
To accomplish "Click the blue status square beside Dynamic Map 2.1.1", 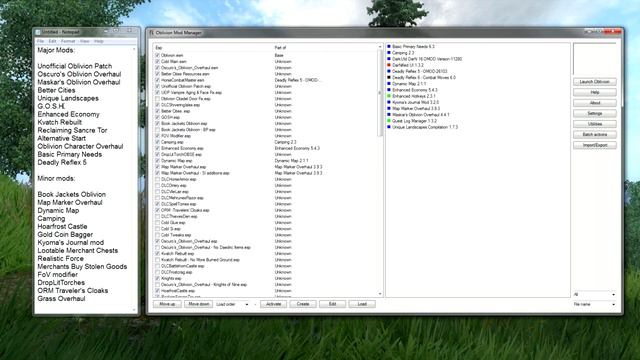I will coord(389,84).
